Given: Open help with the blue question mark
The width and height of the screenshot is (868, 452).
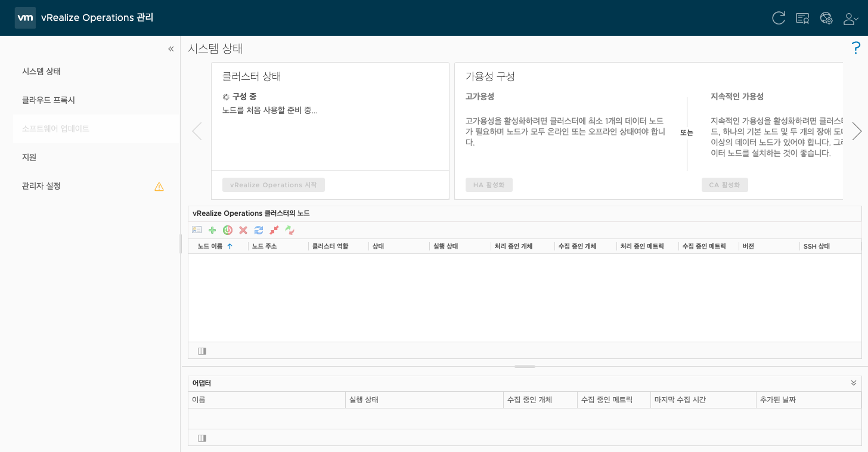Looking at the screenshot, I should [x=856, y=48].
